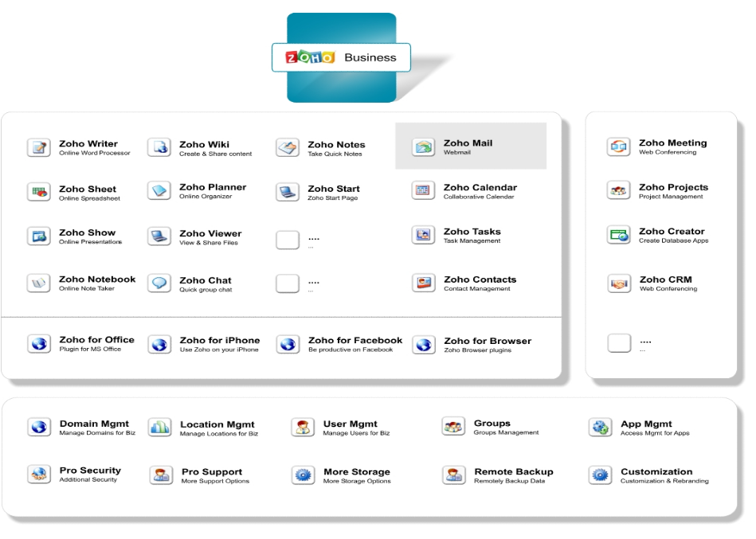The height and width of the screenshot is (539, 756).
Task: Open the Customization gear icon
Action: [601, 475]
